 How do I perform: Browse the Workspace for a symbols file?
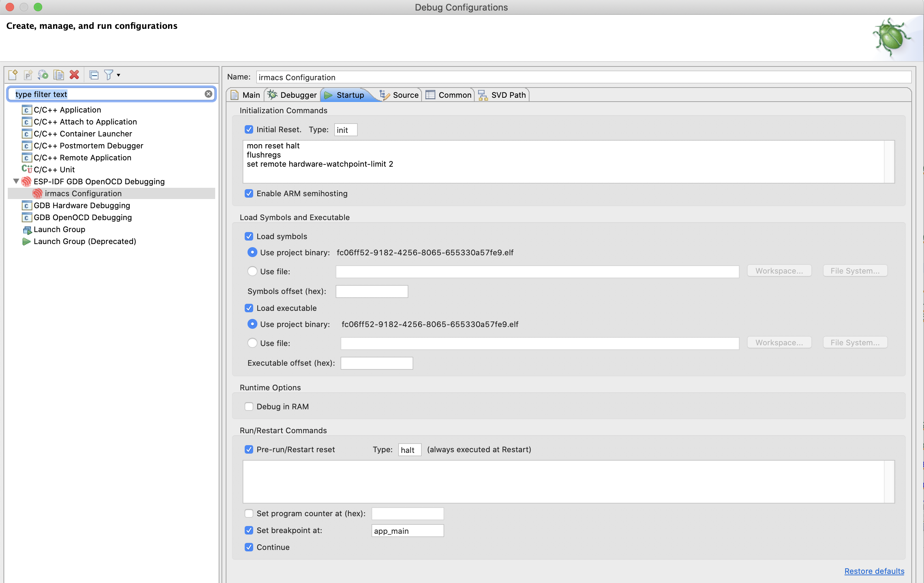click(x=779, y=271)
